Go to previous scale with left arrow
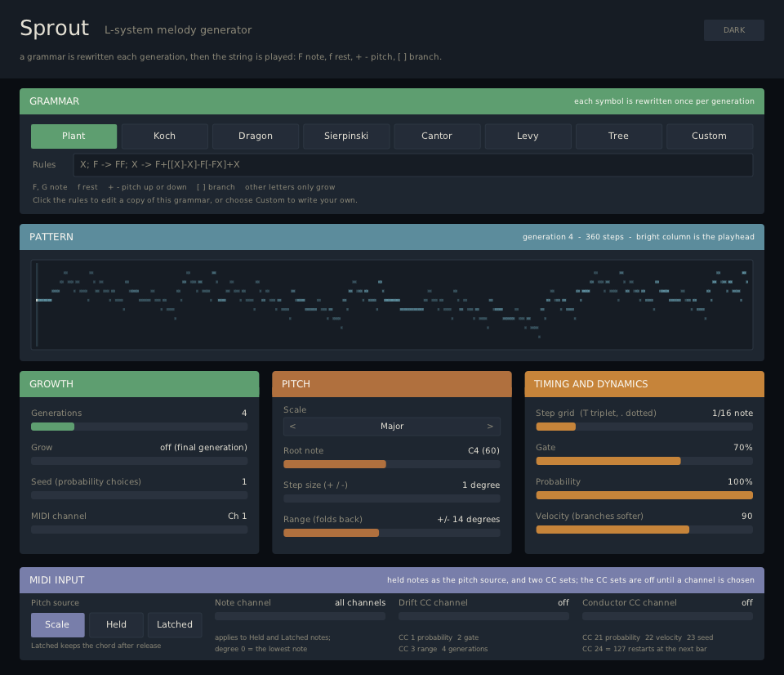784x675 pixels. coord(292,427)
